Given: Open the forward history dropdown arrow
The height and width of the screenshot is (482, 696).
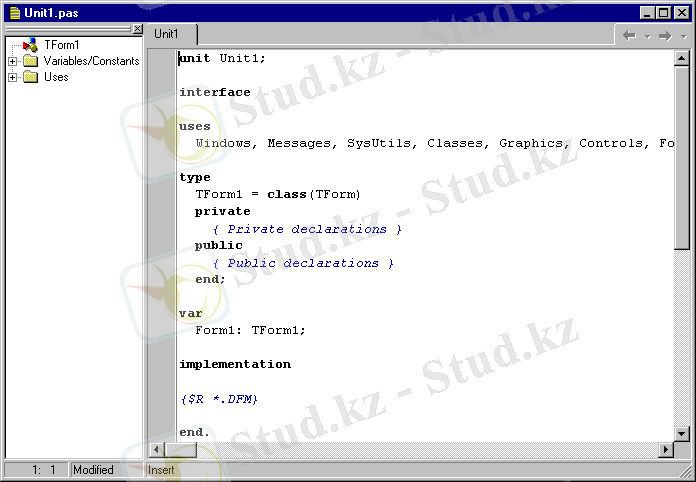Looking at the screenshot, I should coord(684,36).
